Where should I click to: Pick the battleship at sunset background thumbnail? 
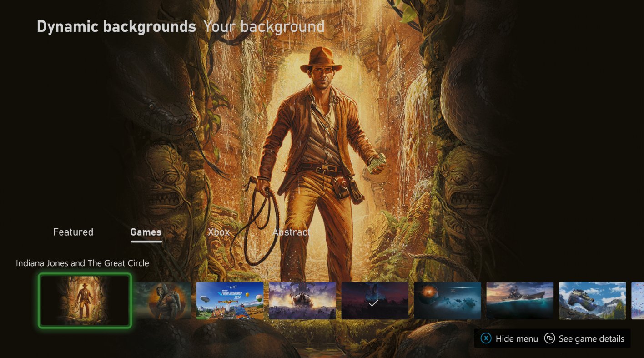[x=520, y=301]
